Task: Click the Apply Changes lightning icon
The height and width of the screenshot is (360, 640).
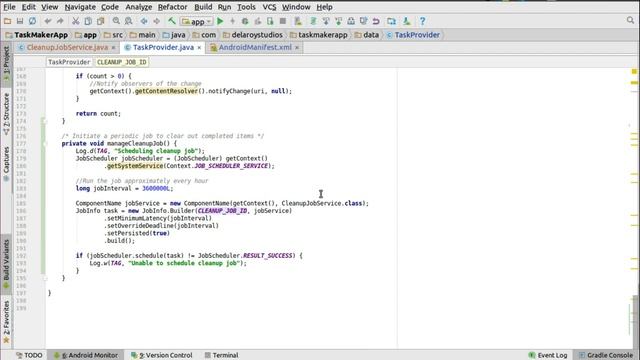Action: (x=233, y=21)
